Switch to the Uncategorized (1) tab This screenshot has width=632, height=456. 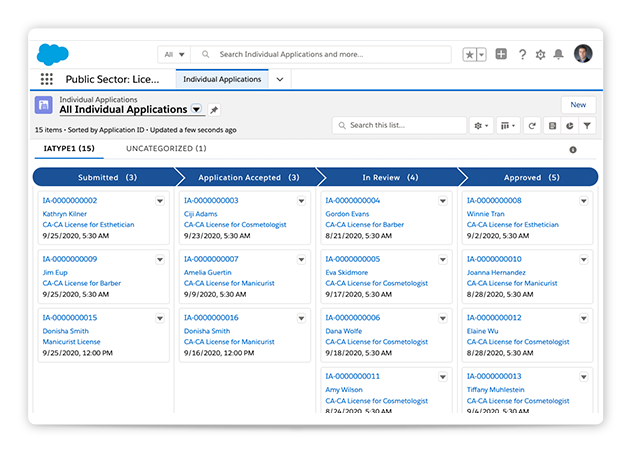coord(166,149)
